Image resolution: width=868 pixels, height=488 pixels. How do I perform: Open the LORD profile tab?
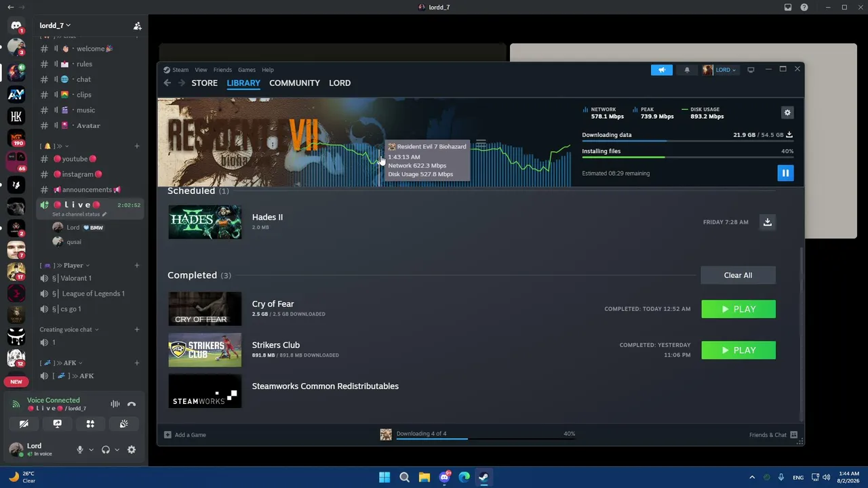(340, 83)
